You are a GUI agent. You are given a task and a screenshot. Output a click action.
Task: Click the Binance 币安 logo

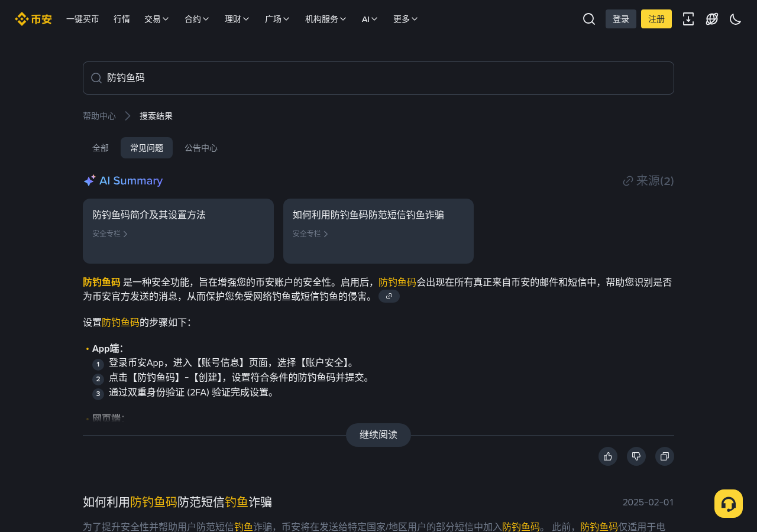click(33, 19)
